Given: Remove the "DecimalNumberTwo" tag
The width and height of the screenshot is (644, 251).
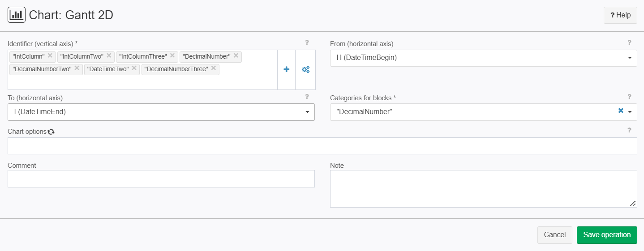Looking at the screenshot, I should [x=77, y=68].
